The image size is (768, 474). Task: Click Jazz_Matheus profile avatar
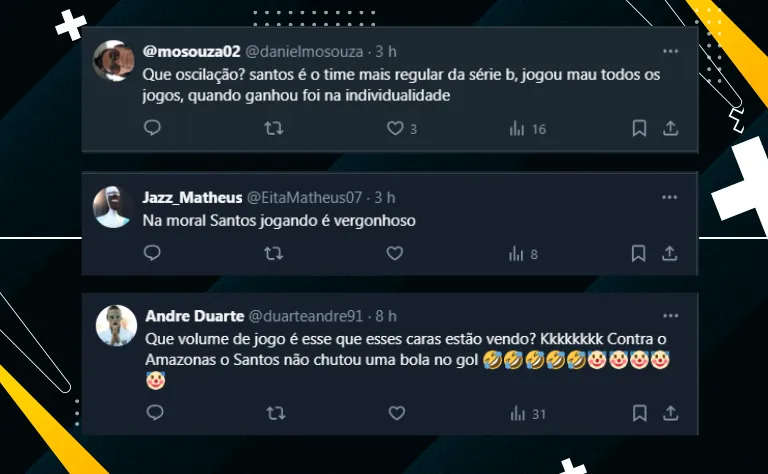click(x=115, y=207)
